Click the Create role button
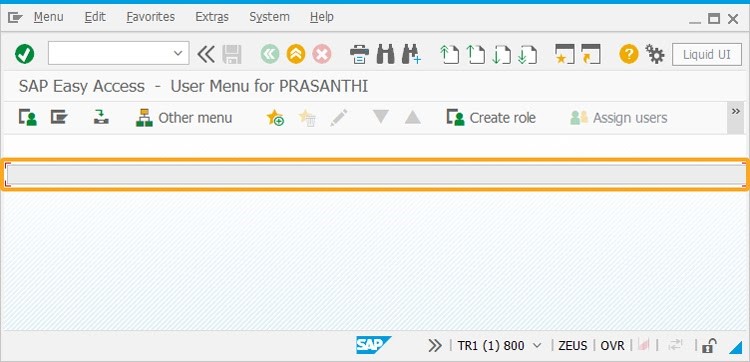This screenshot has width=750, height=362. click(x=491, y=118)
